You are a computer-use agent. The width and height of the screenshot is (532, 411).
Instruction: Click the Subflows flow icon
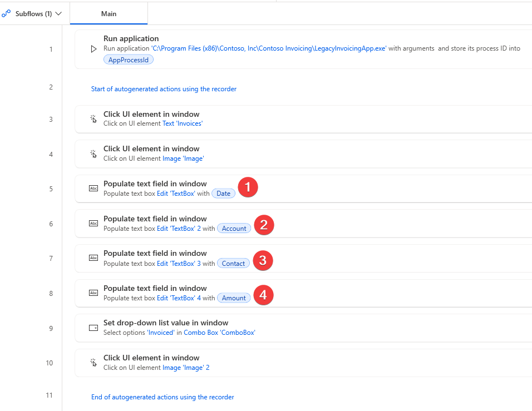click(x=6, y=13)
